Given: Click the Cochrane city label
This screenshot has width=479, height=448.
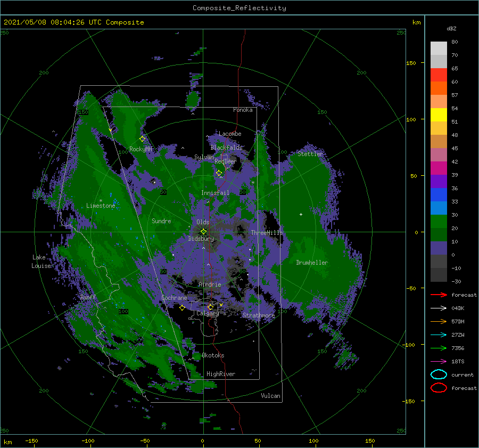Looking at the screenshot, I should pyautogui.click(x=174, y=298).
